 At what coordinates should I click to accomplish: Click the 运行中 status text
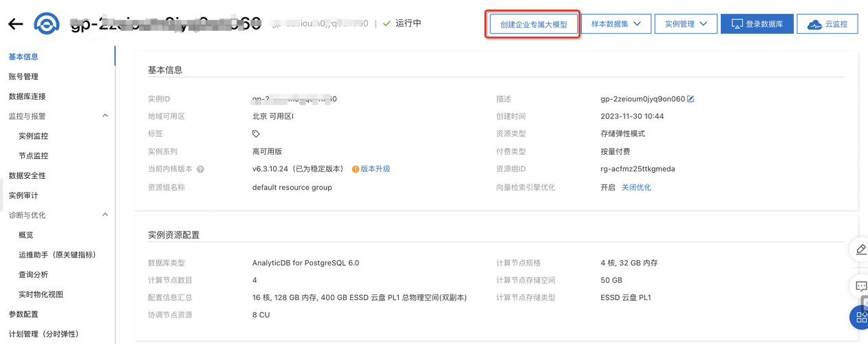pyautogui.click(x=409, y=23)
